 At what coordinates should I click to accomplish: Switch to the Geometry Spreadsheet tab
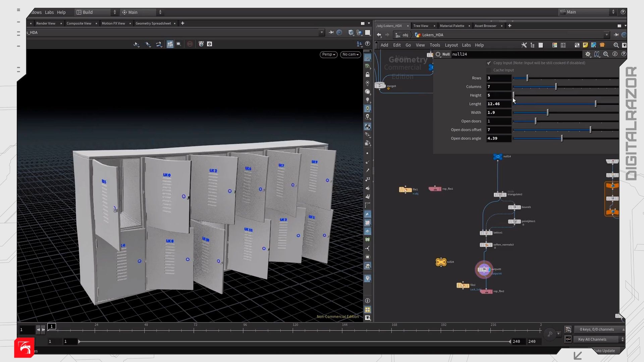coord(153,23)
